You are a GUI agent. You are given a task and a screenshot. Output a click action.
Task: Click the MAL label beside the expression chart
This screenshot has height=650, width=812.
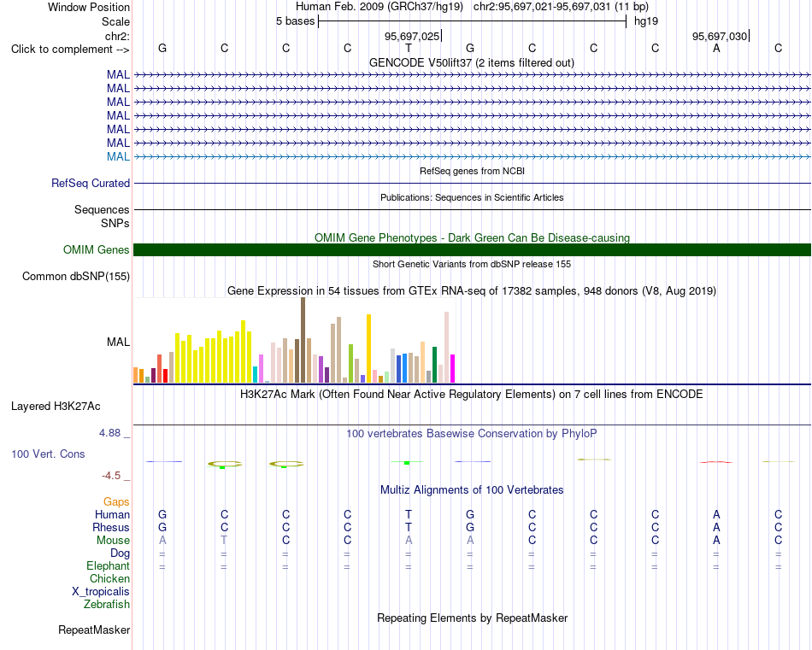118,342
